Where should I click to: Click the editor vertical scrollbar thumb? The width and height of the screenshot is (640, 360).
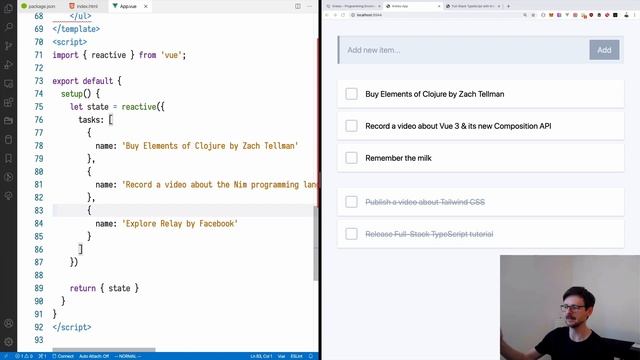[316, 243]
